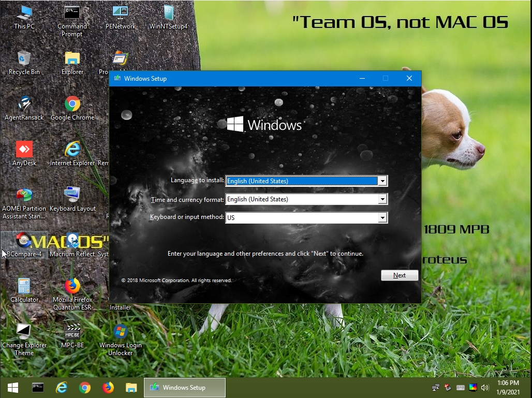The image size is (532, 398).
Task: Click the network icon in system tray
Action: [436, 388]
